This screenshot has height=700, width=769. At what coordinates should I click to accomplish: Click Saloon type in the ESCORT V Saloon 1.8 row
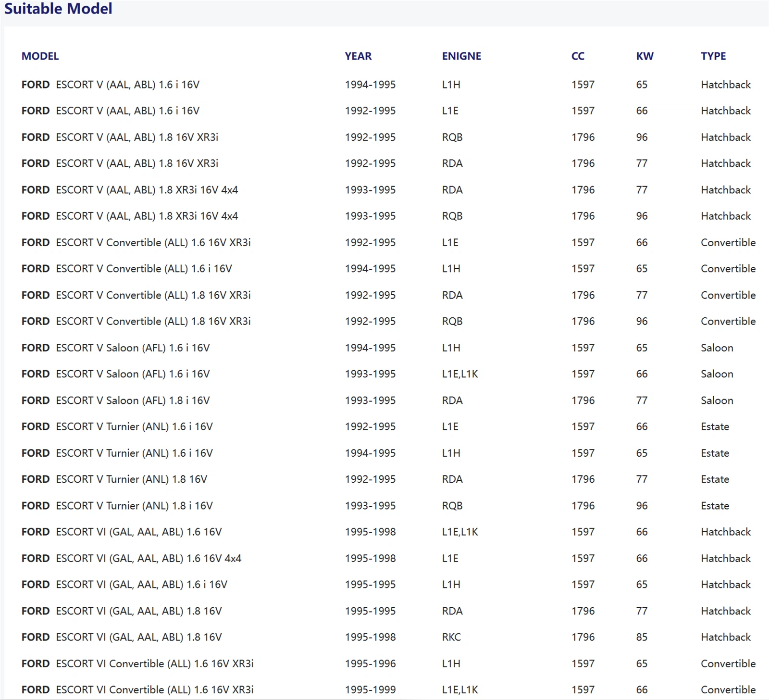tap(717, 400)
